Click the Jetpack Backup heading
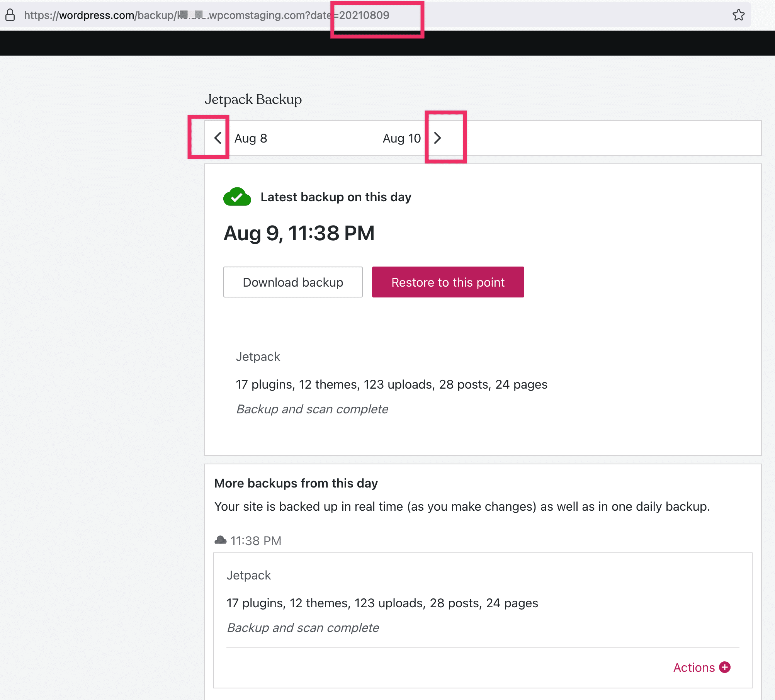 tap(253, 99)
